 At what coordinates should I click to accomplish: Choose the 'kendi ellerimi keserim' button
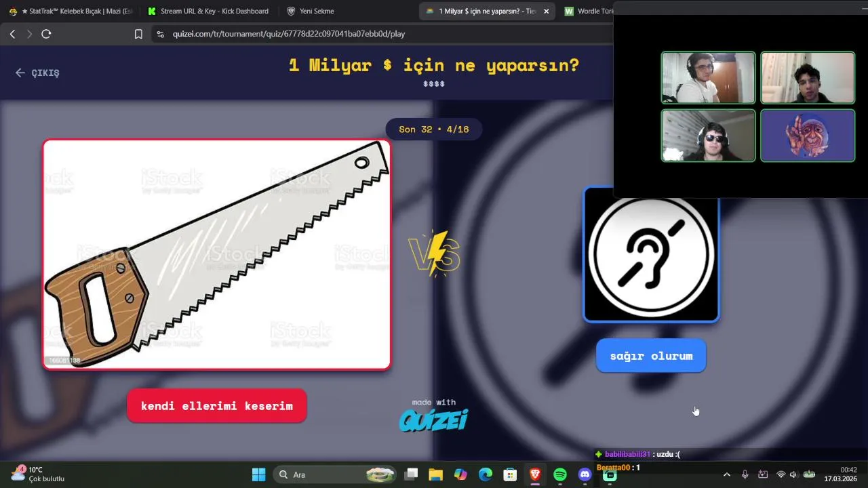click(217, 406)
